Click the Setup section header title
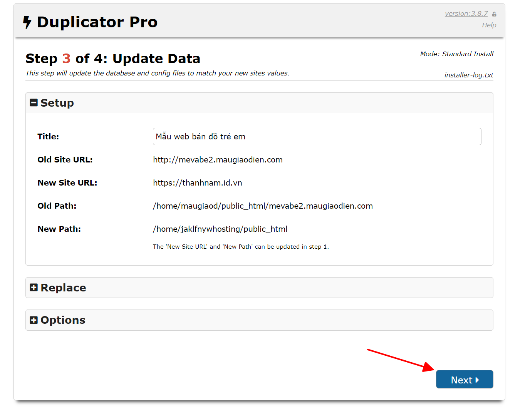This screenshot has width=530, height=420. coord(57,103)
